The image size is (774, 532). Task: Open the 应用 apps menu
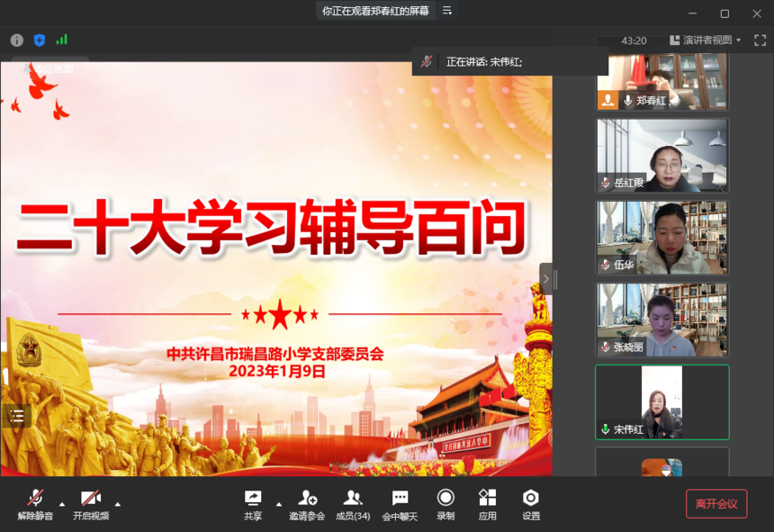(x=487, y=503)
